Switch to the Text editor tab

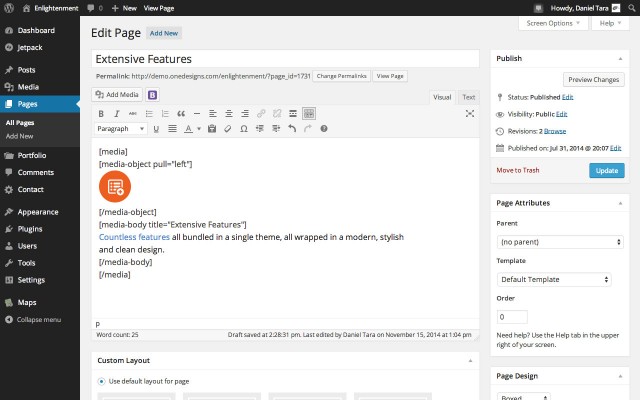469,97
